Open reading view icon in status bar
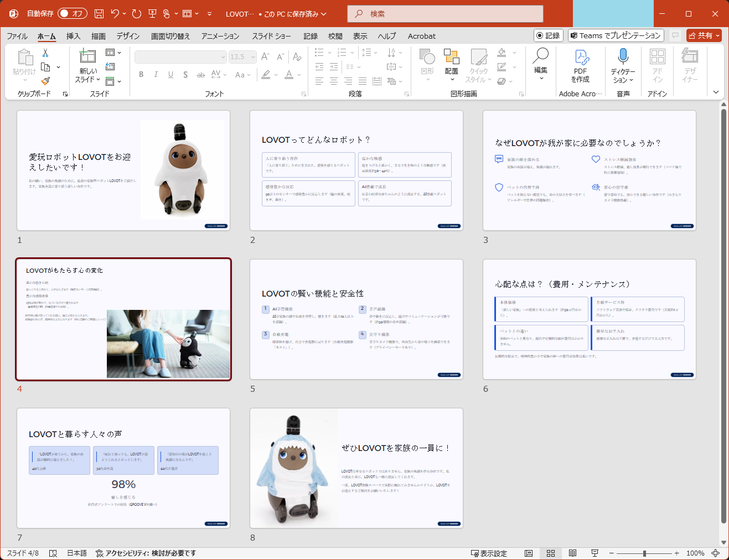Image resolution: width=729 pixels, height=560 pixels. point(573,553)
